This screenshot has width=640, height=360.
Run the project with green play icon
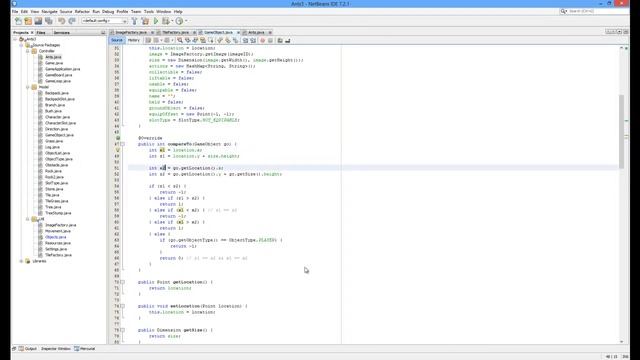pos(156,21)
